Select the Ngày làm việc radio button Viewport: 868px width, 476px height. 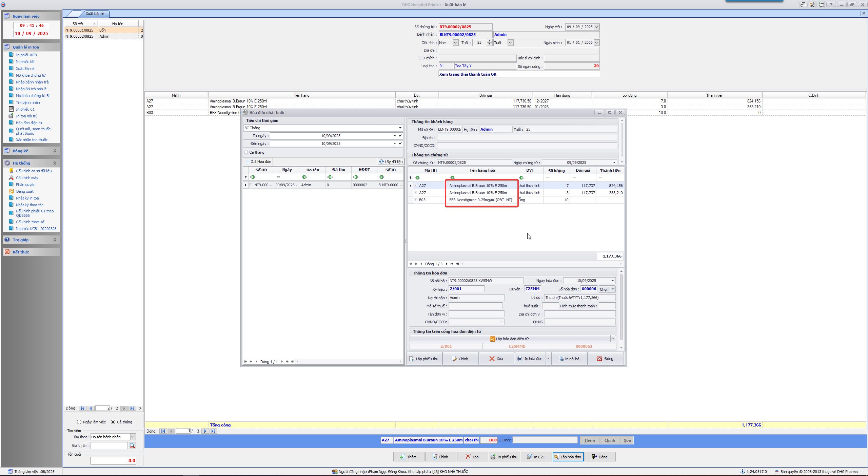point(79,422)
